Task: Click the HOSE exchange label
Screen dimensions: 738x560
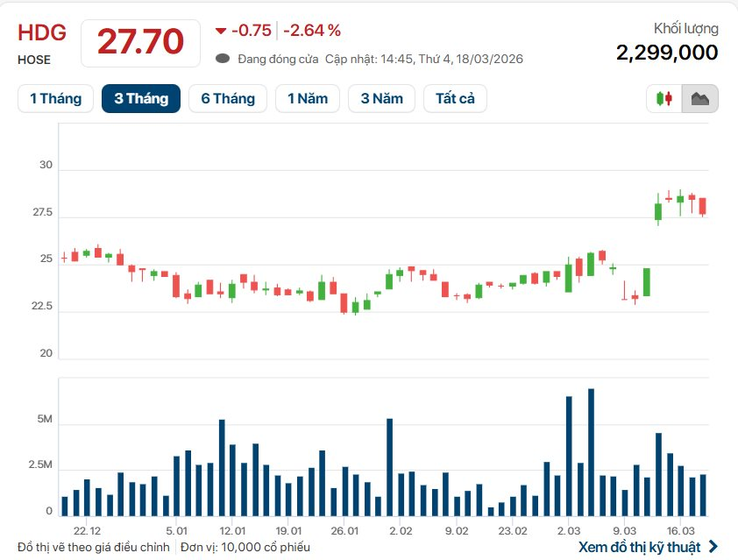Action: 34,60
